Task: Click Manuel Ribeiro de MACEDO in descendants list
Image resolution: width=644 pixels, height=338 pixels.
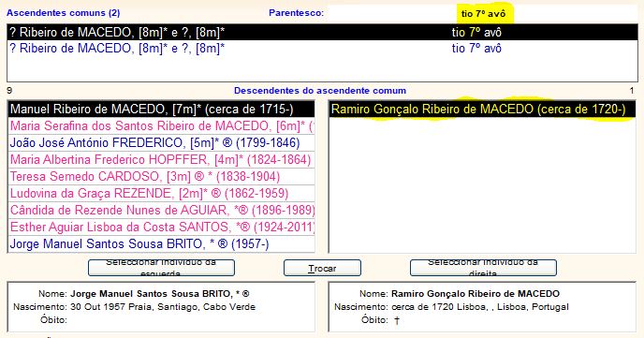Action: (x=161, y=110)
